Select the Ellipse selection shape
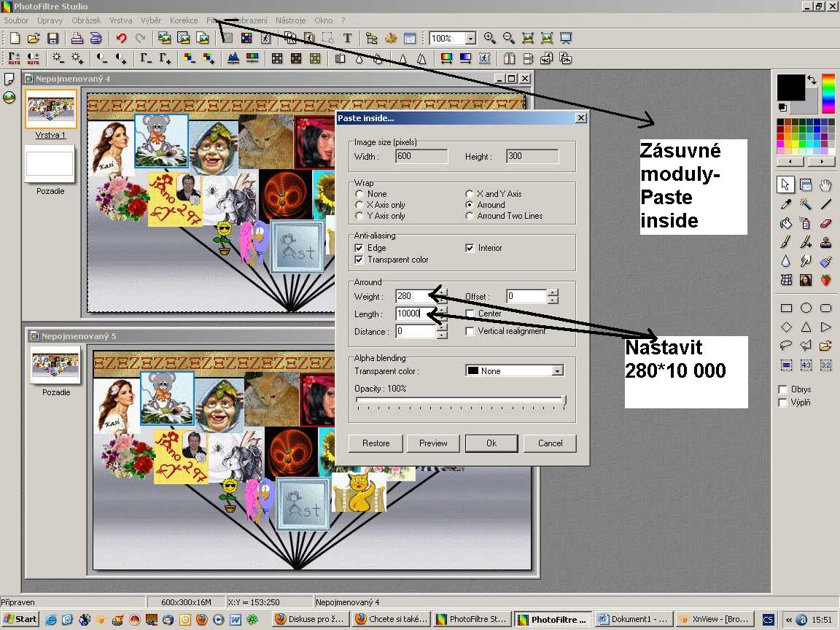Screen dimensions: 840x630 tap(806, 308)
